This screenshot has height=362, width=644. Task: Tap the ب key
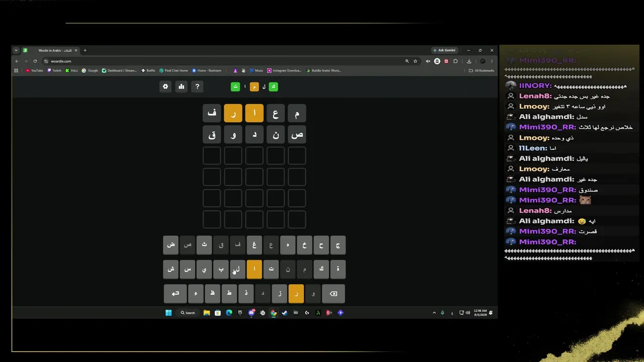click(221, 269)
